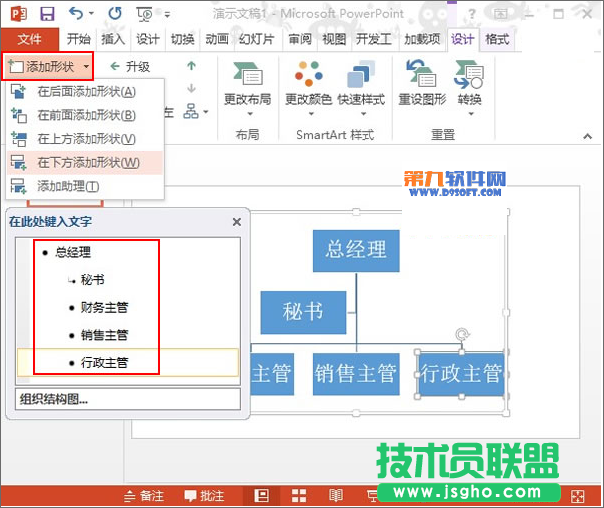Click 重设图形 reset graphic button
Image resolution: width=604 pixels, height=508 pixels.
(422, 85)
